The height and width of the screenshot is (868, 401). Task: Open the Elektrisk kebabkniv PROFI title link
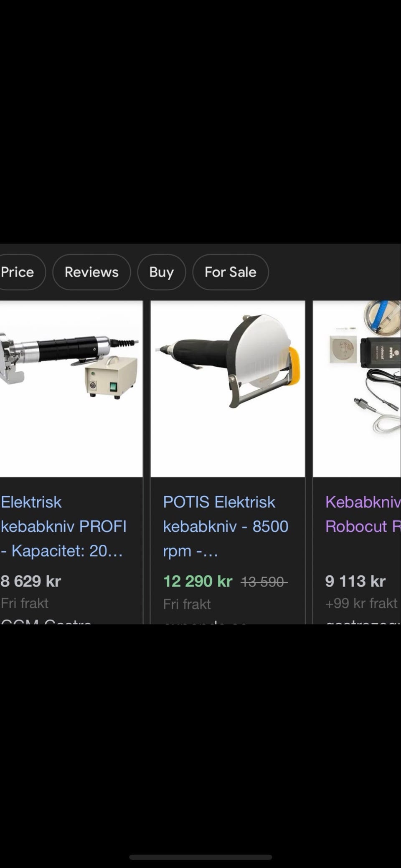63,526
